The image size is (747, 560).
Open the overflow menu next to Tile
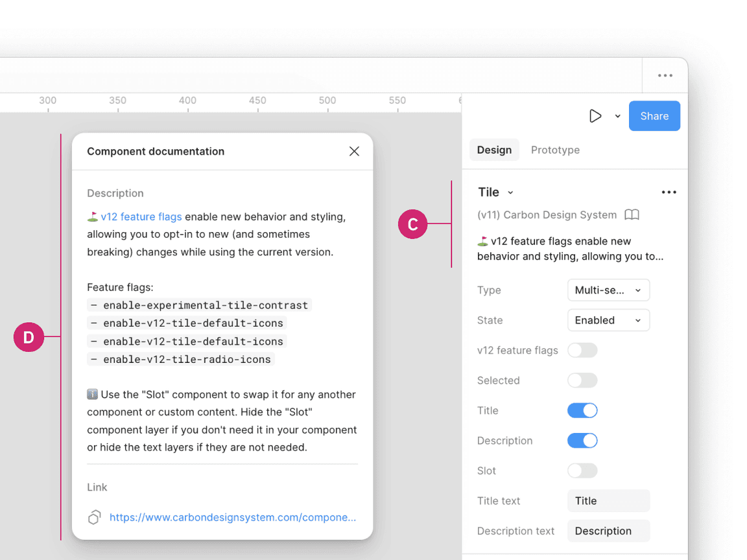pos(669,192)
